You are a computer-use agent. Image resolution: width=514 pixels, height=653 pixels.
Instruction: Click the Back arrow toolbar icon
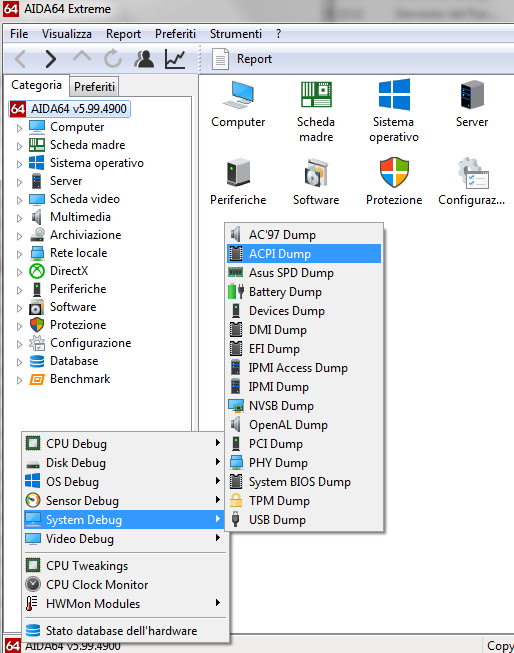pyautogui.click(x=20, y=59)
